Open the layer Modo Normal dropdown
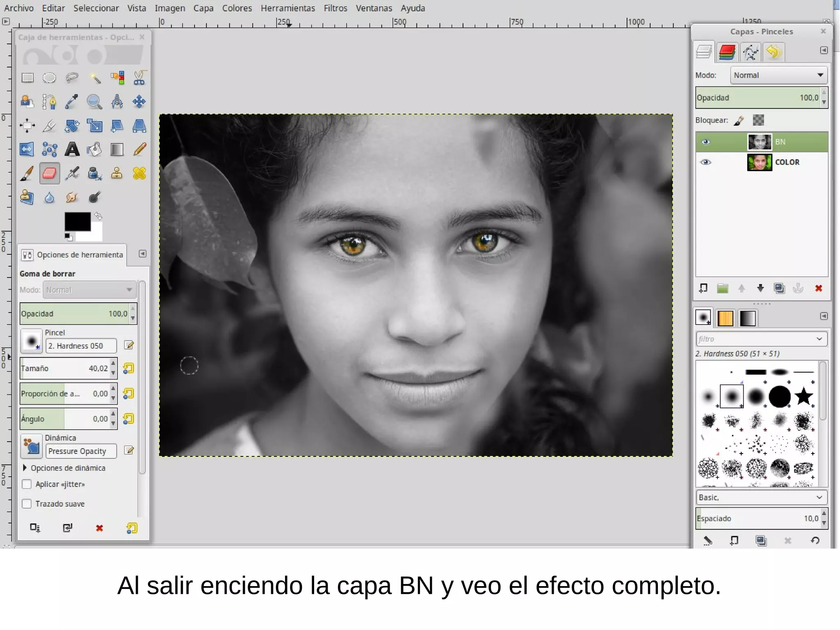840x630 pixels. 778,75
